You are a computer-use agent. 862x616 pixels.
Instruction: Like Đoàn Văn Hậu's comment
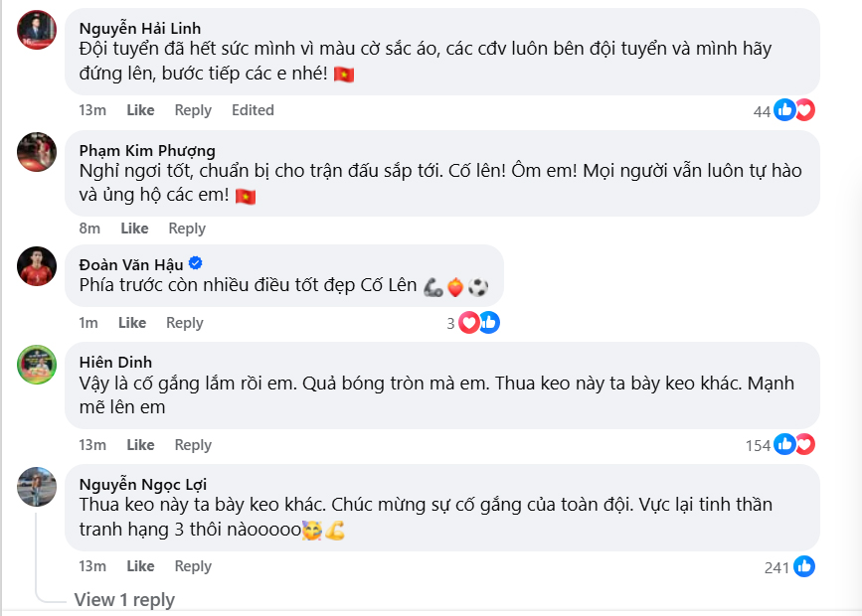pyautogui.click(x=131, y=322)
